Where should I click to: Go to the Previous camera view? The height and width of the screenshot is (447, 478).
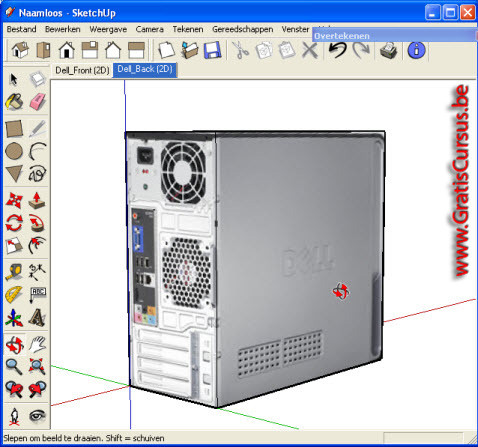14,389
